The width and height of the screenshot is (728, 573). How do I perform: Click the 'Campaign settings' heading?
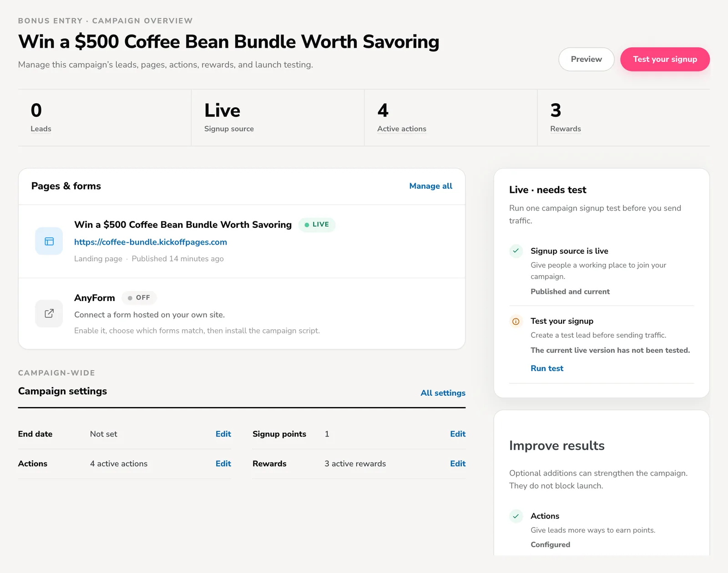coord(62,391)
